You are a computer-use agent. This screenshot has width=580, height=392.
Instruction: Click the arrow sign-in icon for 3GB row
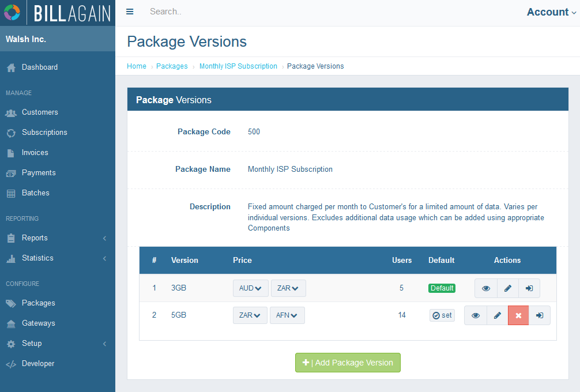pyautogui.click(x=529, y=288)
